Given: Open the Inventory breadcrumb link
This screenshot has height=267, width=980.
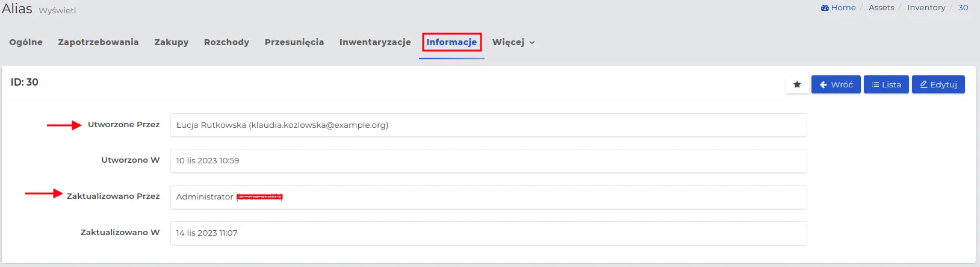Looking at the screenshot, I should pos(926,7).
